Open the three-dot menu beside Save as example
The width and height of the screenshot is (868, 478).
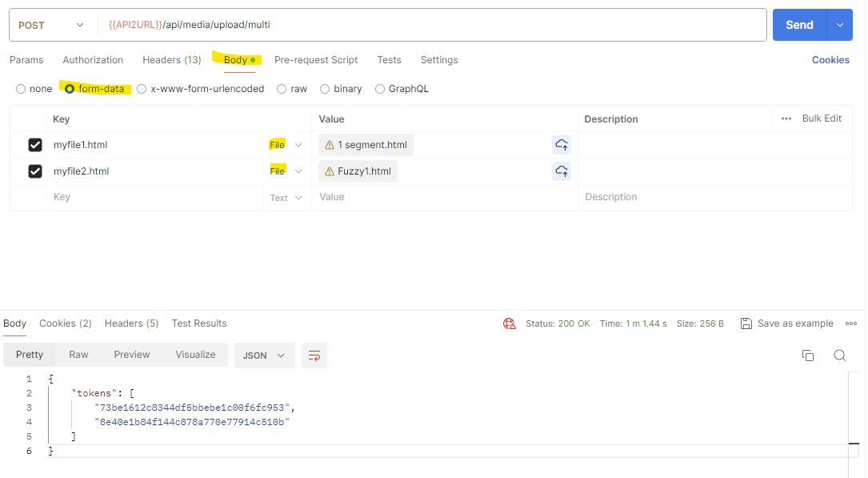[850, 323]
